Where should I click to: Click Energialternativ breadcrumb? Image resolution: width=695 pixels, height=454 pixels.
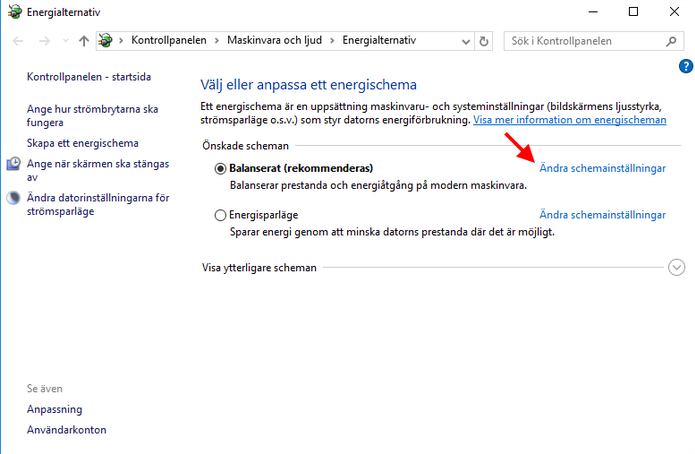pos(379,40)
